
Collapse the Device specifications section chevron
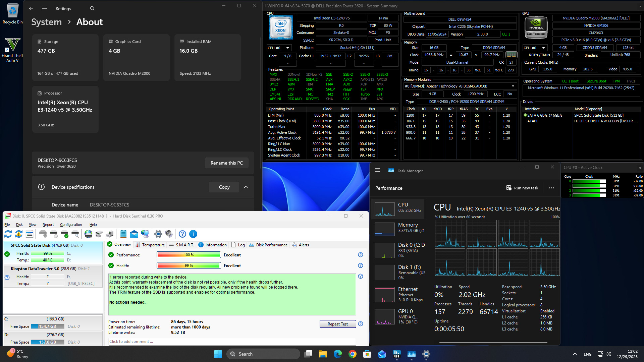tap(246, 187)
